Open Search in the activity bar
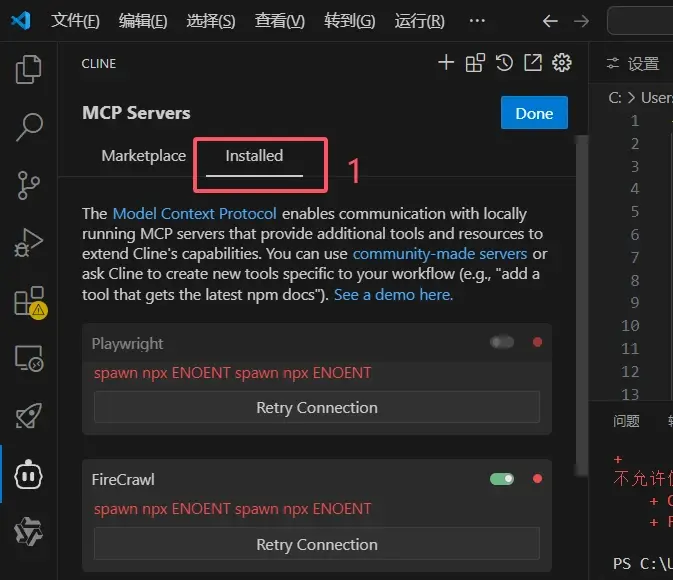The height and width of the screenshot is (580, 673). tap(29, 127)
